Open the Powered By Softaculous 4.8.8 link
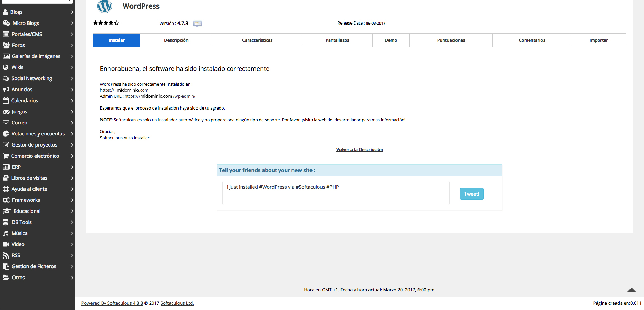This screenshot has height=310, width=644. [112, 303]
